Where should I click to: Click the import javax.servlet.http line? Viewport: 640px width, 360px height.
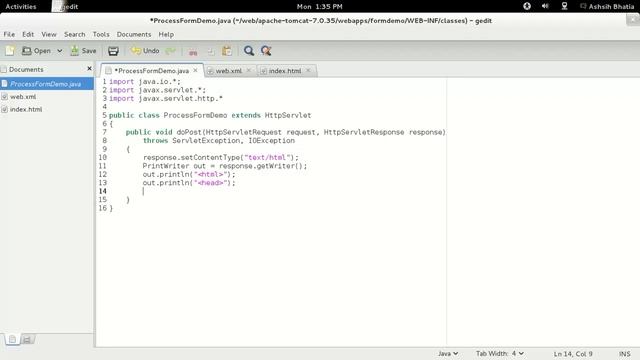[166, 98]
